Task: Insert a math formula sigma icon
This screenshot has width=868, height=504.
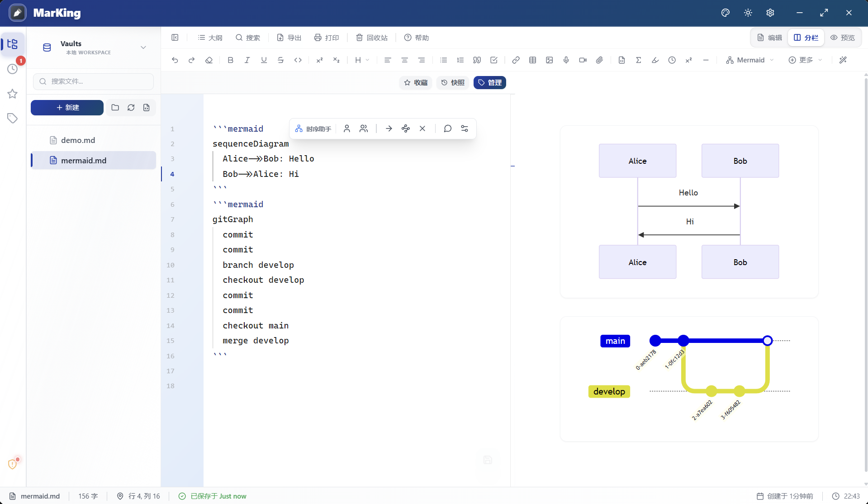Action: pyautogui.click(x=638, y=60)
